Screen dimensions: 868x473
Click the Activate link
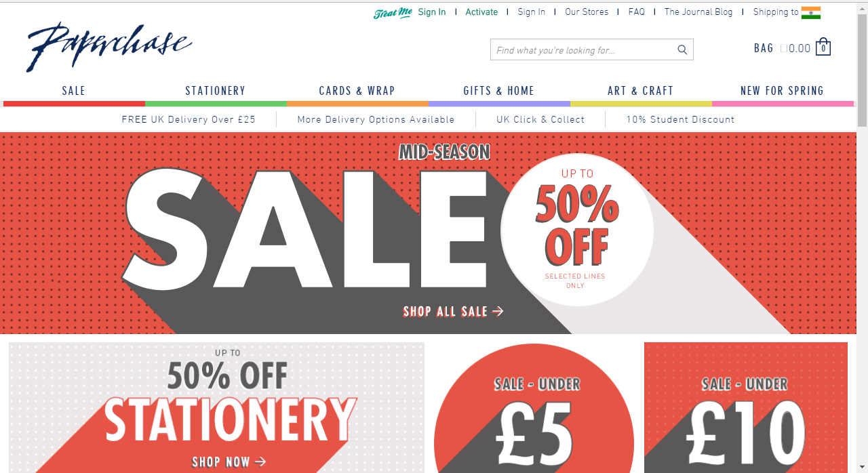[481, 12]
